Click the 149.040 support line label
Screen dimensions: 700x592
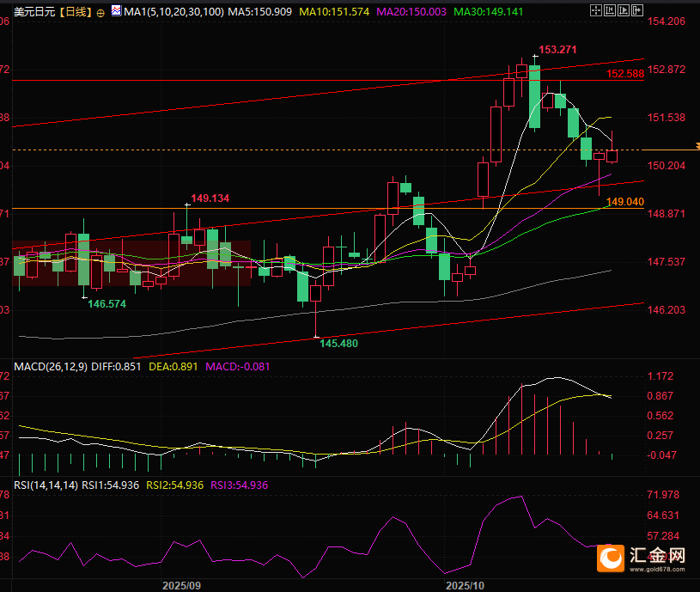point(625,202)
